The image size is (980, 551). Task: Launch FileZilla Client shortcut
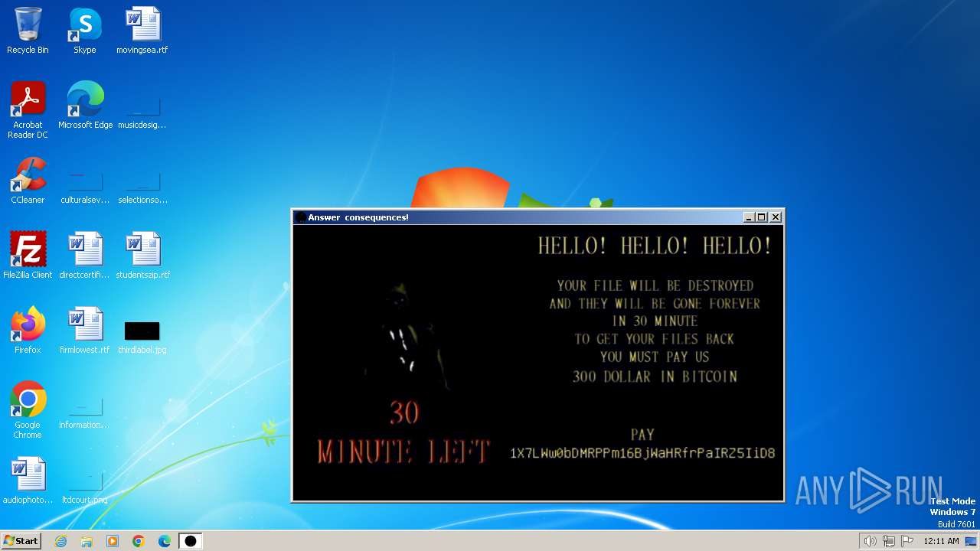tap(28, 255)
